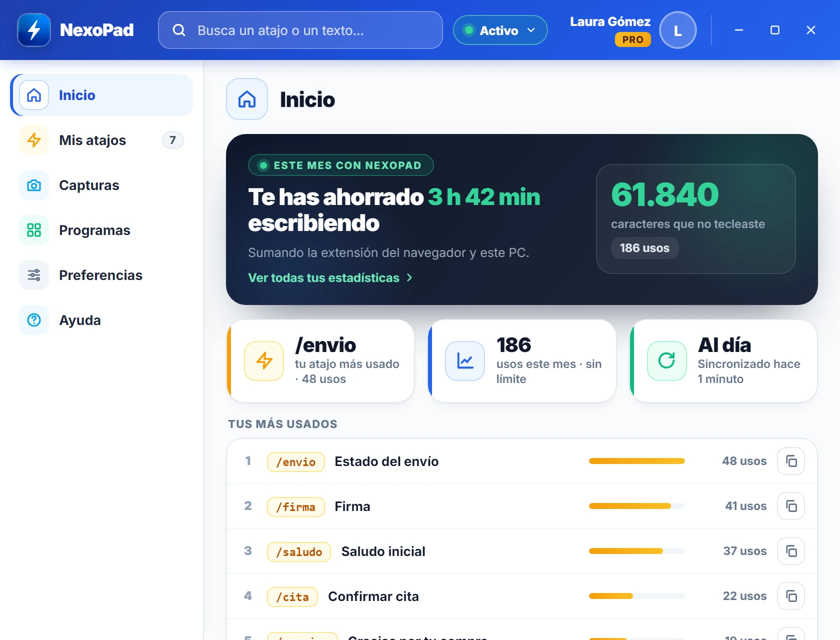Open Ver todas tus estadísticas link
Viewport: 840px width, 640px height.
click(x=330, y=277)
